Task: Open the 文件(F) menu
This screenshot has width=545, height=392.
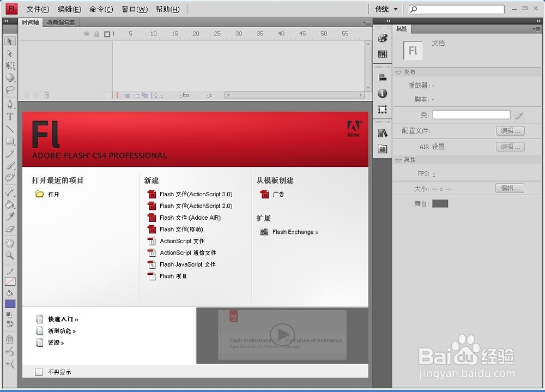Action: tap(38, 9)
